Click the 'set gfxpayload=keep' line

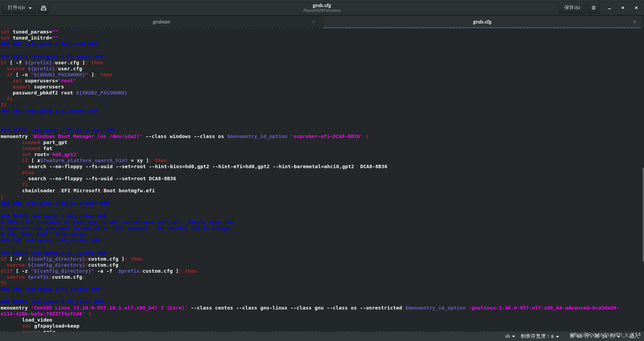click(x=51, y=326)
